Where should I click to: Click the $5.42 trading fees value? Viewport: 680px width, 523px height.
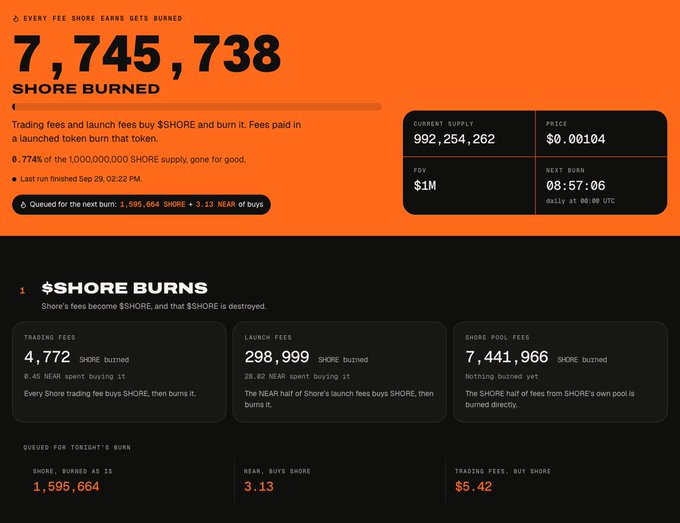tap(473, 487)
